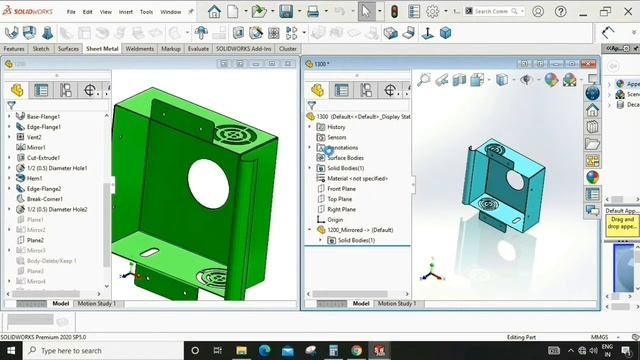Open the Save dropdown arrow
Screen dimensions: 640x360
click(x=299, y=11)
